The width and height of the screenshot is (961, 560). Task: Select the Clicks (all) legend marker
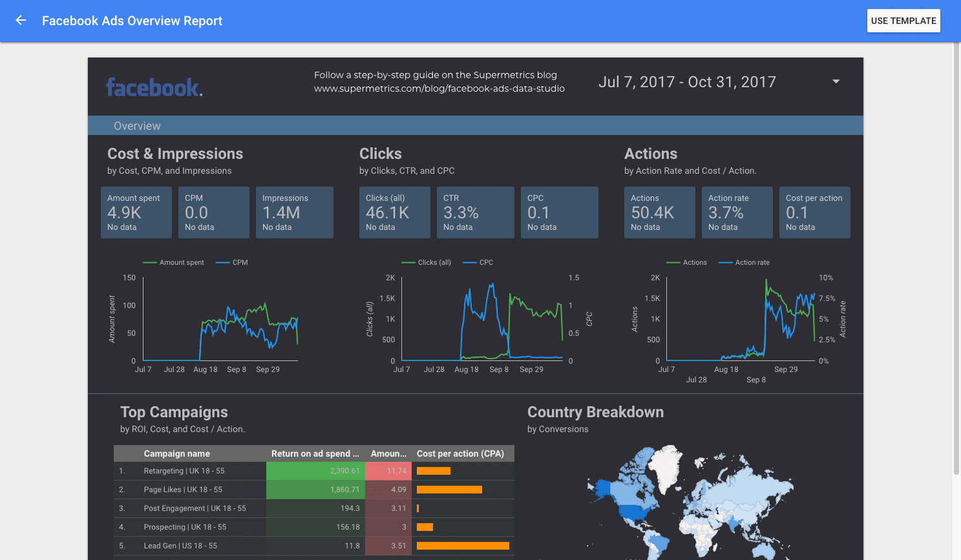point(407,262)
